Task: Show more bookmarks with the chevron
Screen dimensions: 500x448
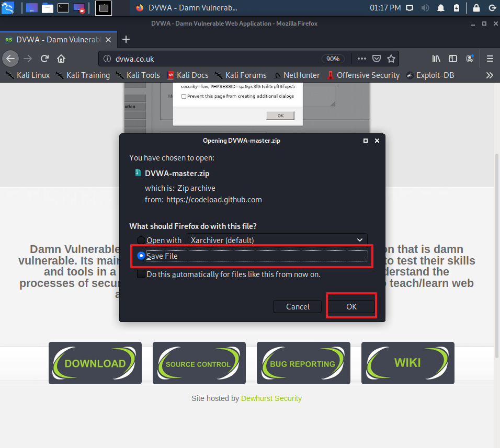Action: [x=490, y=75]
